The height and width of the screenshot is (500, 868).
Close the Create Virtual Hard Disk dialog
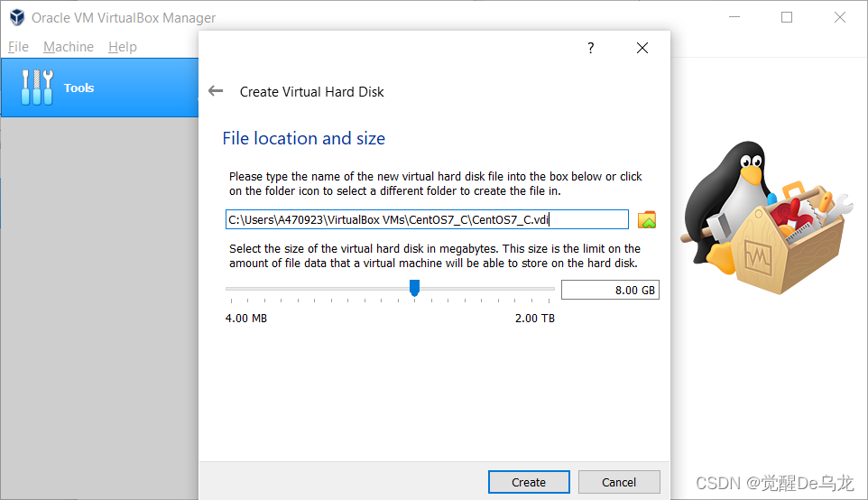click(642, 48)
